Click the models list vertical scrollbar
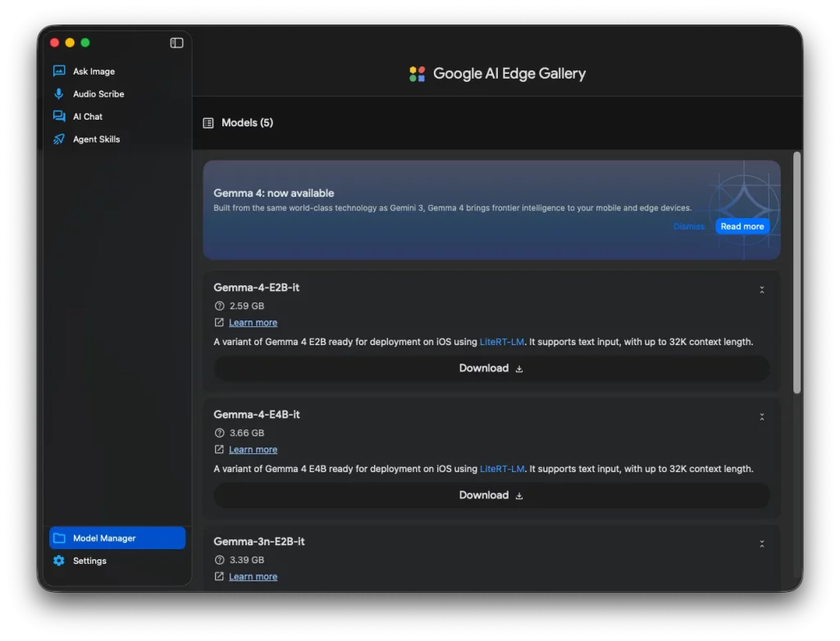This screenshot has height=641, width=840. point(797,273)
